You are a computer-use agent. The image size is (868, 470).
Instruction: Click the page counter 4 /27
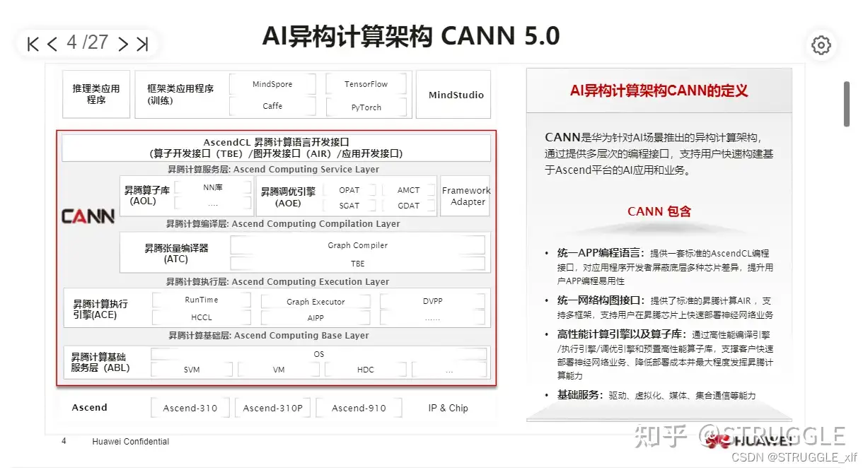88,42
